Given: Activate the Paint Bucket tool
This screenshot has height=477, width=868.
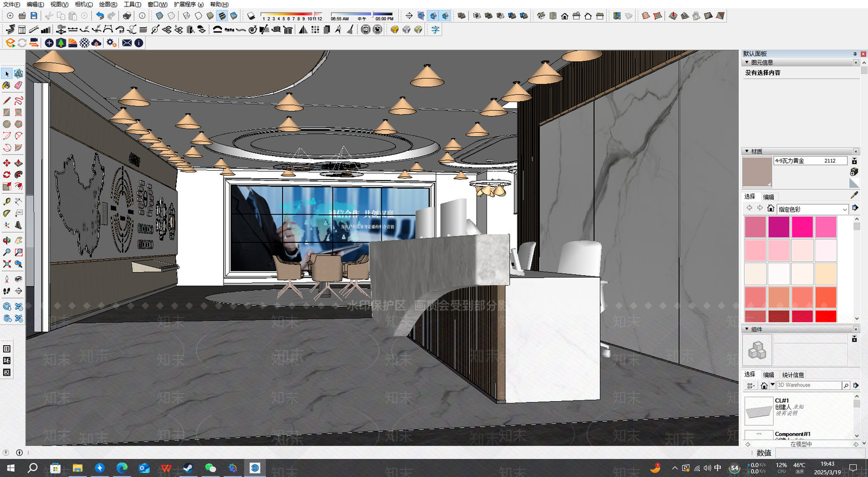Looking at the screenshot, I should click(x=7, y=86).
